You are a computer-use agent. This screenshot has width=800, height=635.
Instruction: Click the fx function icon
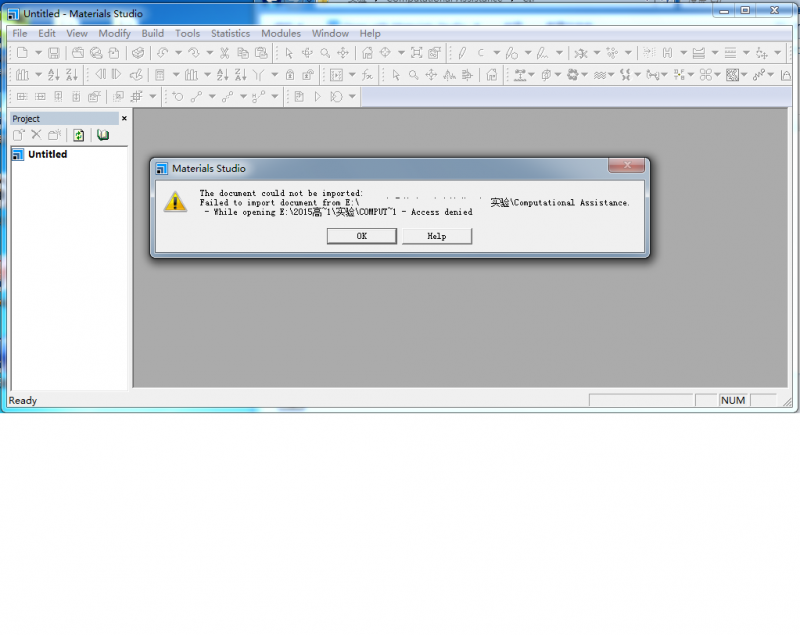pyautogui.click(x=367, y=75)
